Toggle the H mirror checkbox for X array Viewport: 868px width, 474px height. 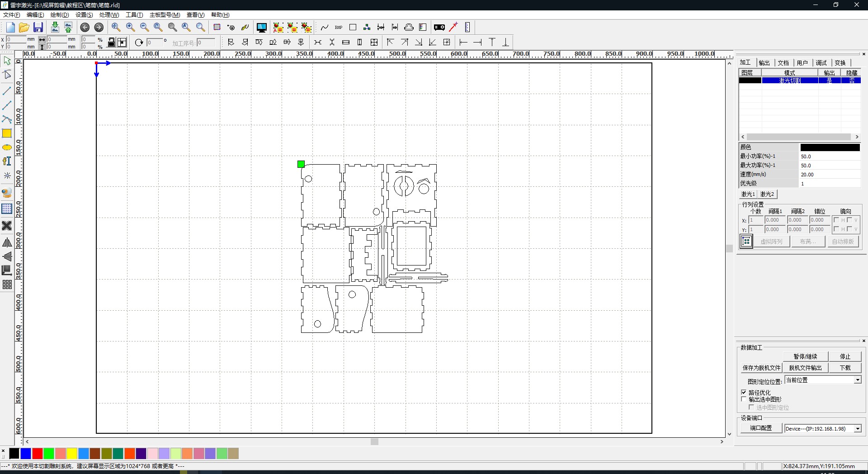837,220
